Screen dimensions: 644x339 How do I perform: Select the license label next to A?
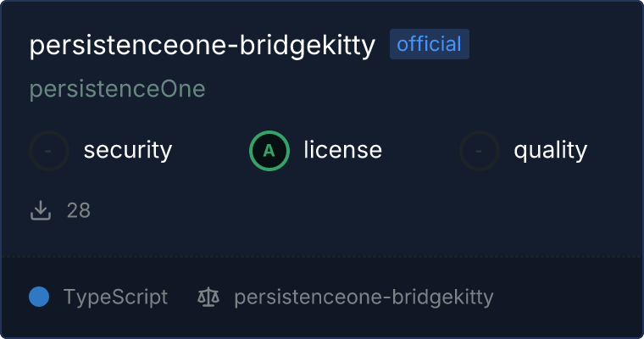[x=342, y=151]
